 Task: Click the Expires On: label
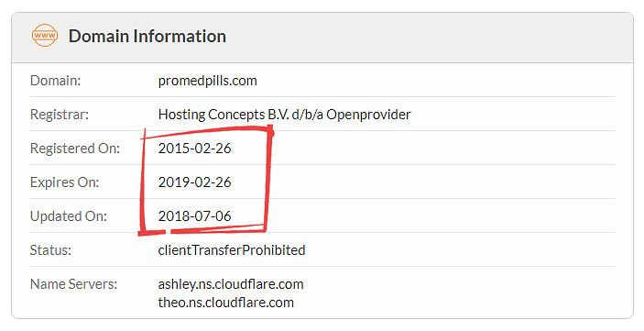click(x=64, y=182)
